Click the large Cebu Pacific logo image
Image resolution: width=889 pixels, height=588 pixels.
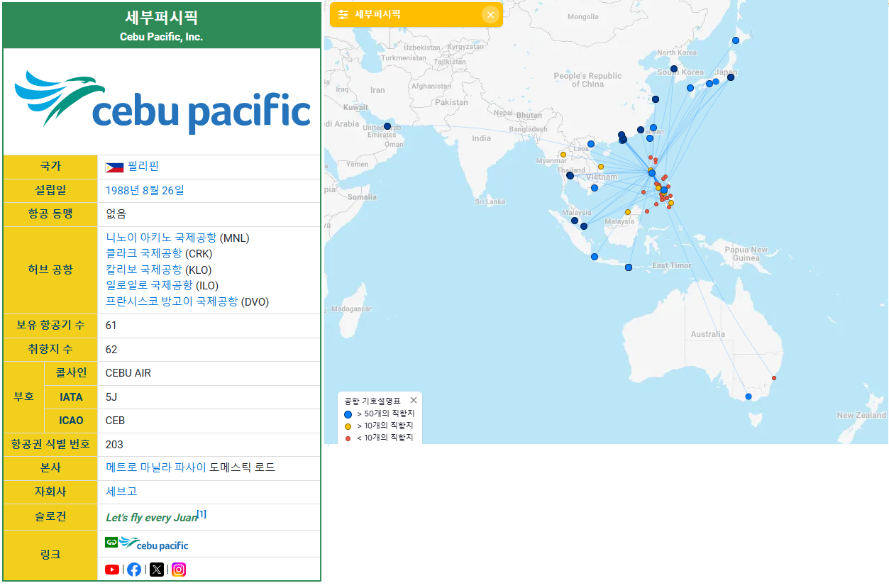[x=162, y=102]
